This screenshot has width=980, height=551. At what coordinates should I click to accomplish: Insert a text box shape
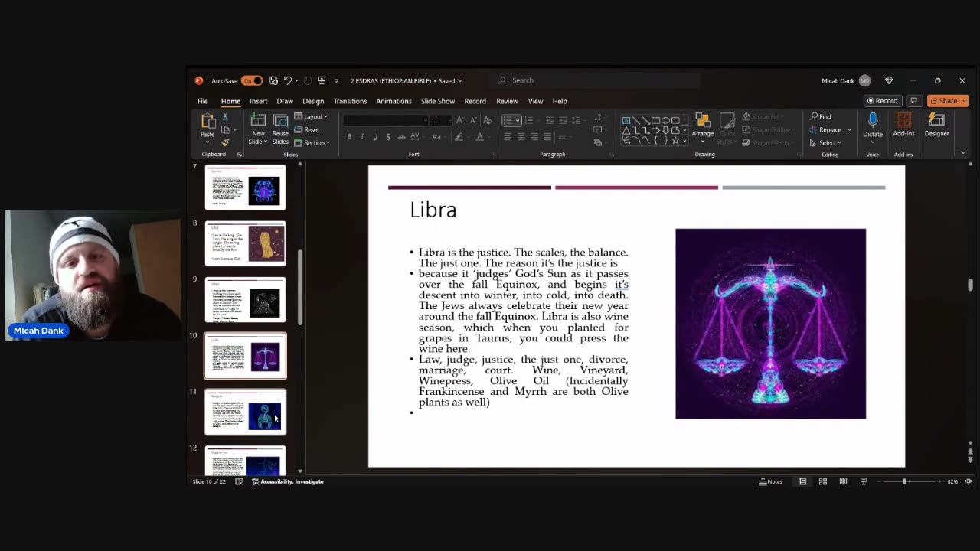click(x=626, y=120)
